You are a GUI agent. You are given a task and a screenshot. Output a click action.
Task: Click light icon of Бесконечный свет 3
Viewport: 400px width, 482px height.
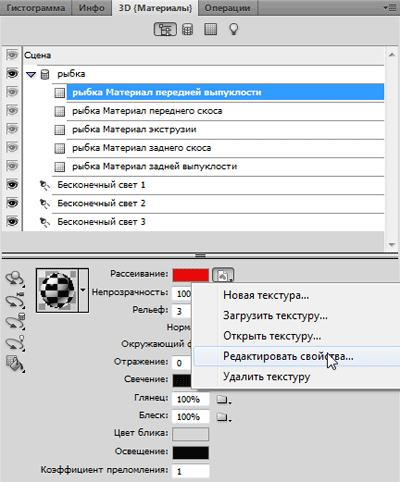point(44,222)
